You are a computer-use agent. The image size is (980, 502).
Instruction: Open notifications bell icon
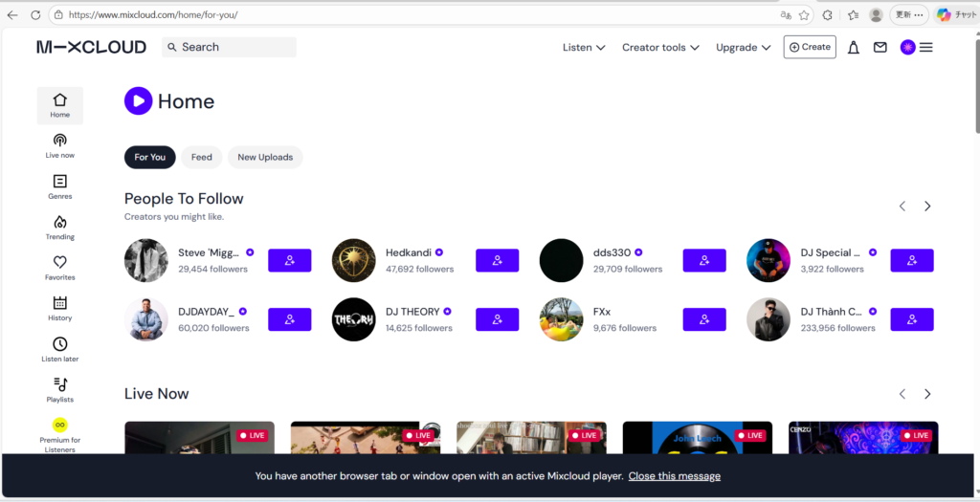point(853,47)
